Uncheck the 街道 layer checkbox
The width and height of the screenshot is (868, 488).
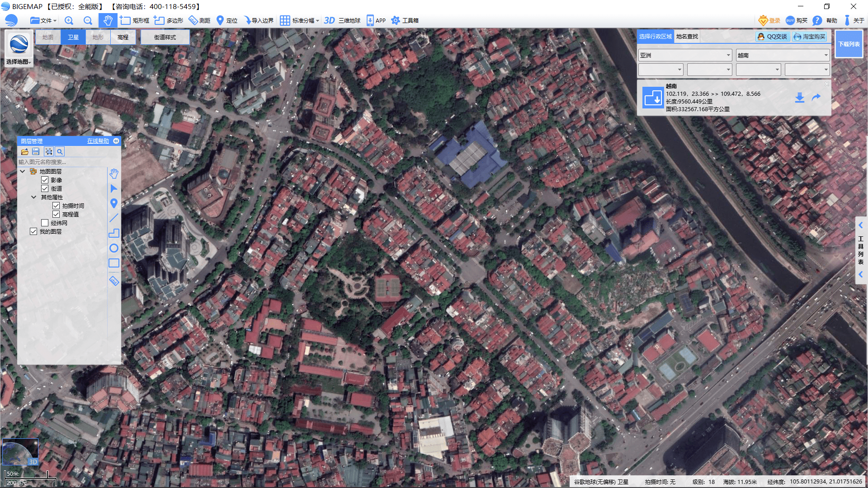[x=45, y=188]
